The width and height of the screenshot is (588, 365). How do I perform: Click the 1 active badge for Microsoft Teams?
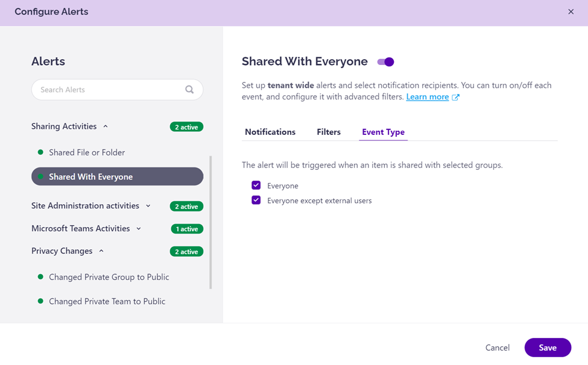(186, 229)
